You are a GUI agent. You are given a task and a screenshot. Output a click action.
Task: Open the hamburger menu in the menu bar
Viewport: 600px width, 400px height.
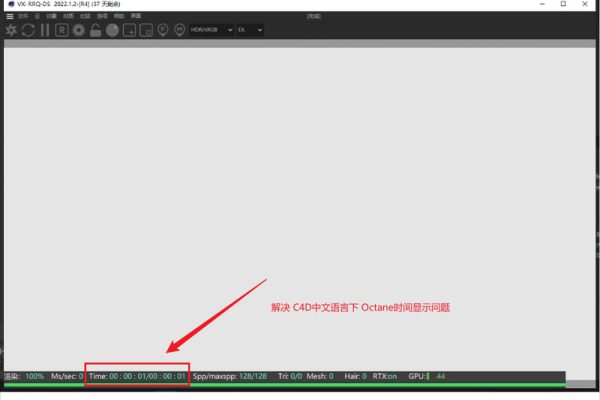[x=9, y=16]
